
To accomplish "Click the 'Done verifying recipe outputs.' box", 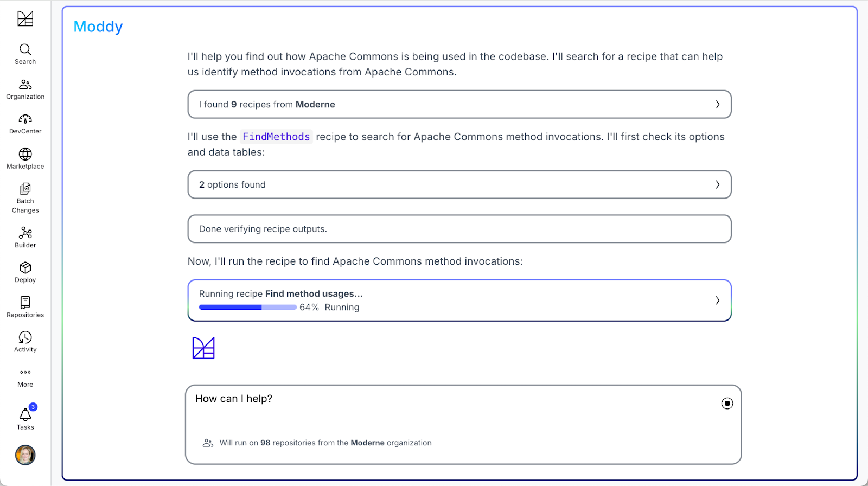I will 459,229.
